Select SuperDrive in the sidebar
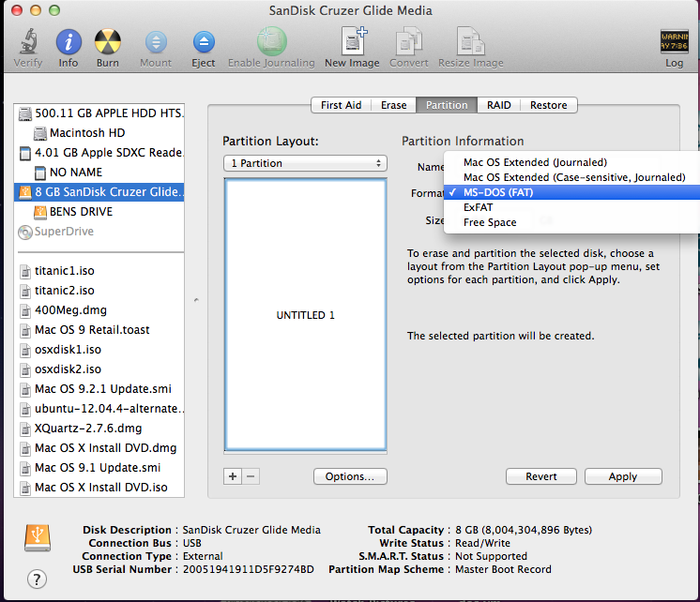This screenshot has height=602, width=700. point(99,232)
